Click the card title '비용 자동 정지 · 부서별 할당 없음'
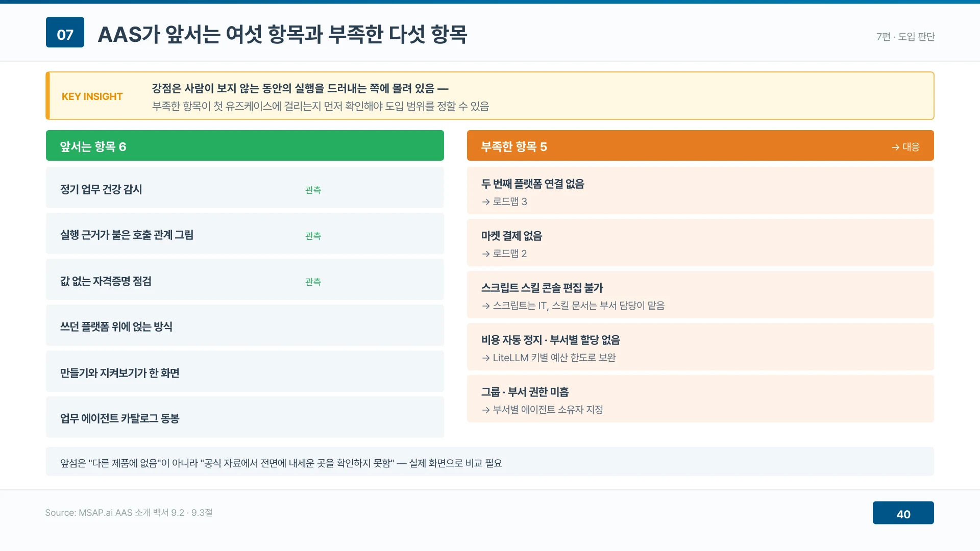Image resolution: width=980 pixels, height=551 pixels. (551, 340)
